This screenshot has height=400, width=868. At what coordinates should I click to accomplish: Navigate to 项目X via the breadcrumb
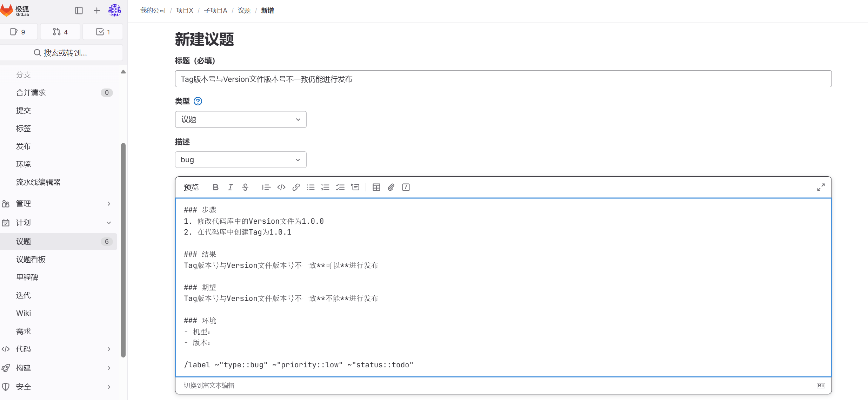pos(185,11)
